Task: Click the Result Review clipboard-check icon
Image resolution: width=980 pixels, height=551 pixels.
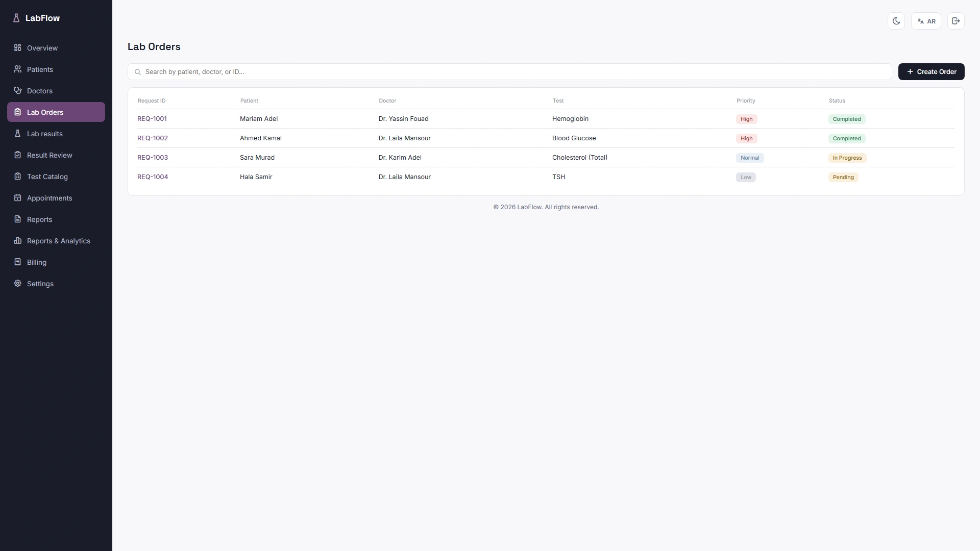Action: (x=17, y=155)
